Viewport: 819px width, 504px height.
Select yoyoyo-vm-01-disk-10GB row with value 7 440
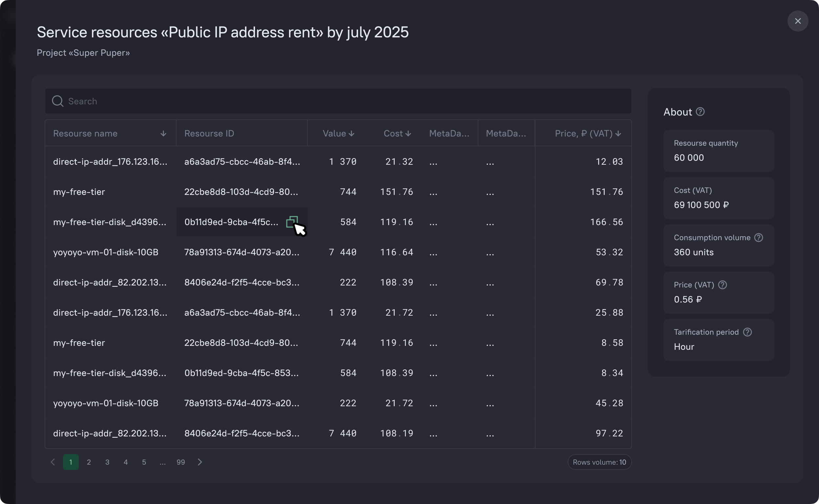pos(106,252)
